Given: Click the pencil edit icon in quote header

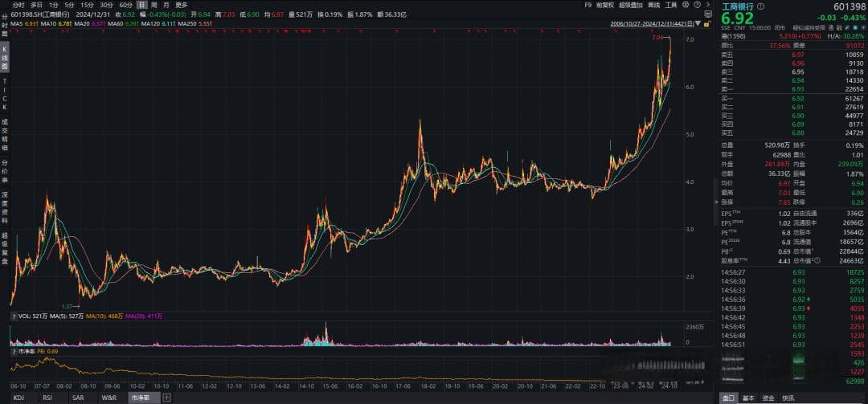Looking at the screenshot, I should [846, 27].
